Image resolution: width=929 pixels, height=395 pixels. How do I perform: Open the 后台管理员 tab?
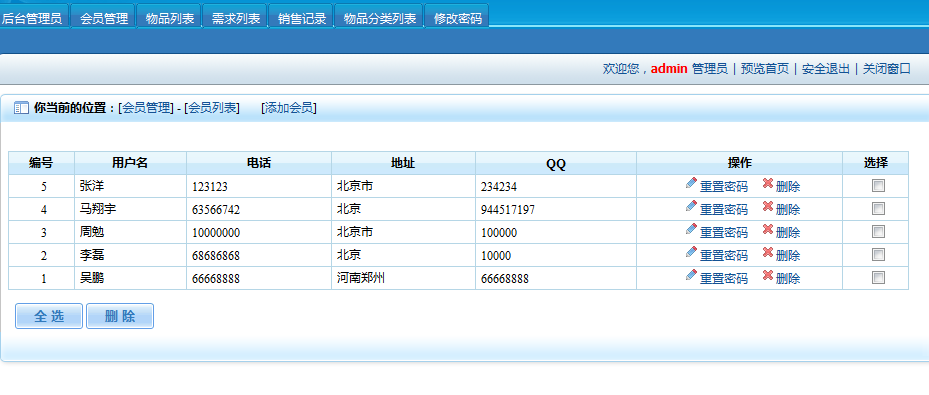33,16
